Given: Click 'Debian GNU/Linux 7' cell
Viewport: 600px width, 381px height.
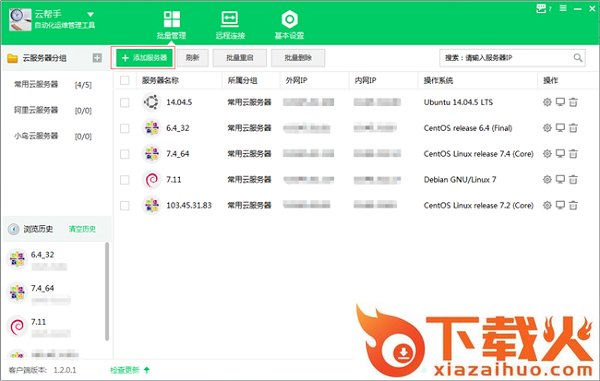Looking at the screenshot, I should (x=460, y=179).
